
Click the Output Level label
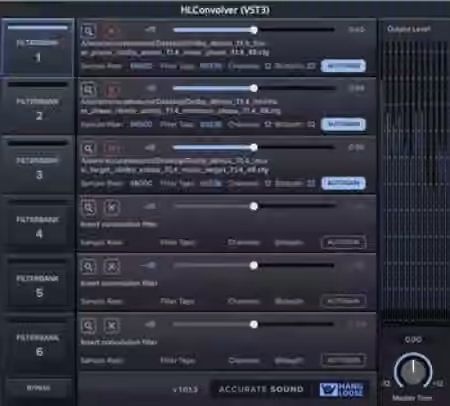pos(409,29)
